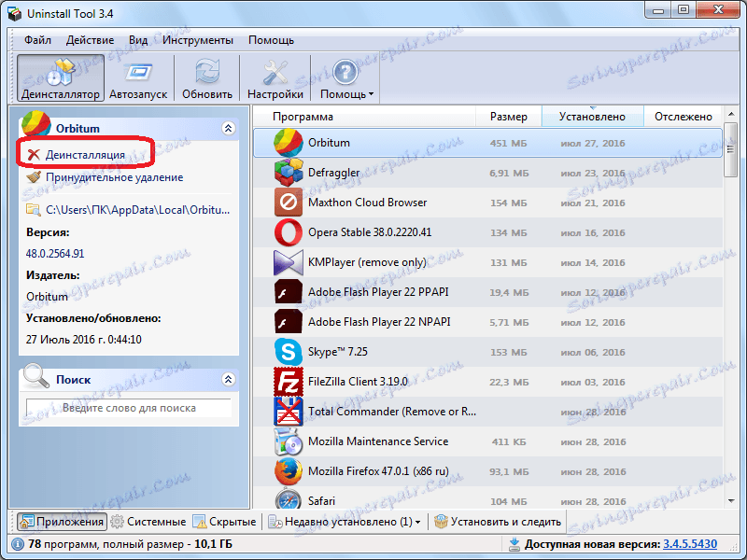This screenshot has width=747, height=560.
Task: Select the KMPlayer icon
Action: pyautogui.click(x=288, y=262)
